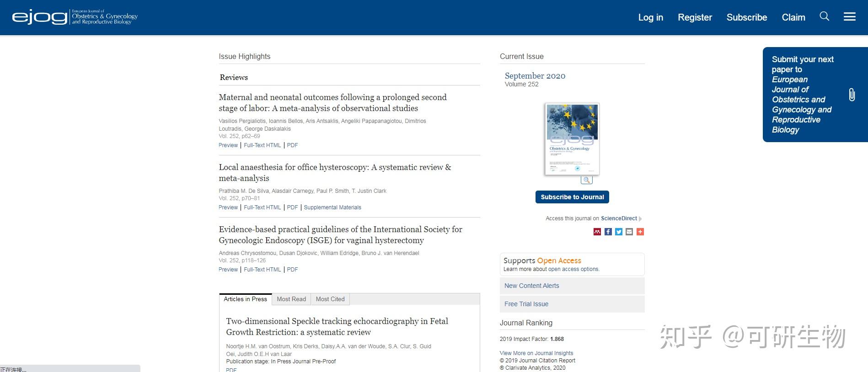Click the orange plus more-sharing icon
Screen dimensions: 868x372
coord(640,232)
